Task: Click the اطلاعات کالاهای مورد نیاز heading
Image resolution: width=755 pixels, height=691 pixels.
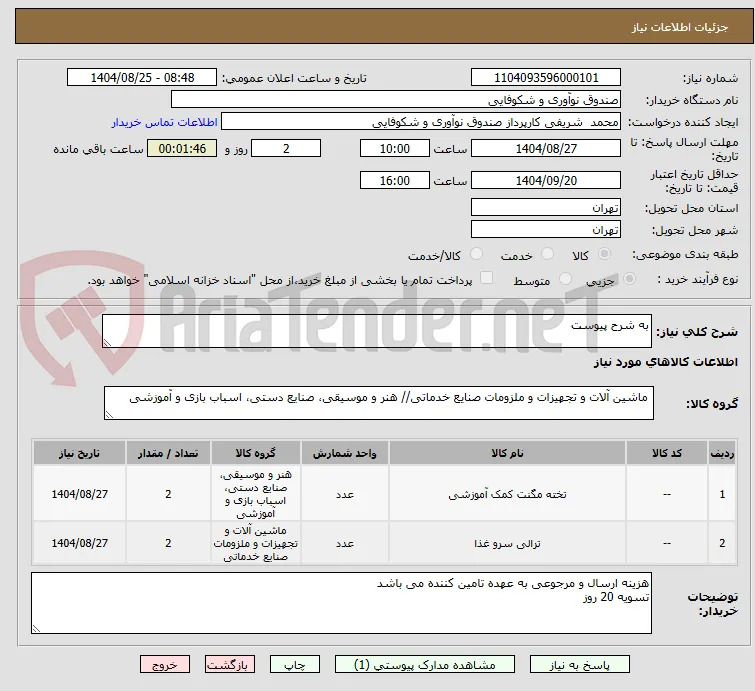Action: 665,362
